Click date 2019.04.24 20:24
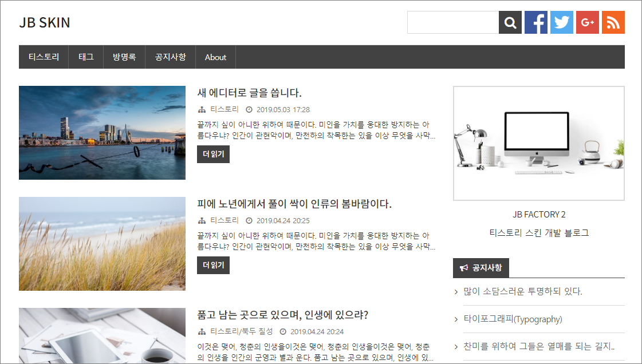The width and height of the screenshot is (642, 364). 317,332
